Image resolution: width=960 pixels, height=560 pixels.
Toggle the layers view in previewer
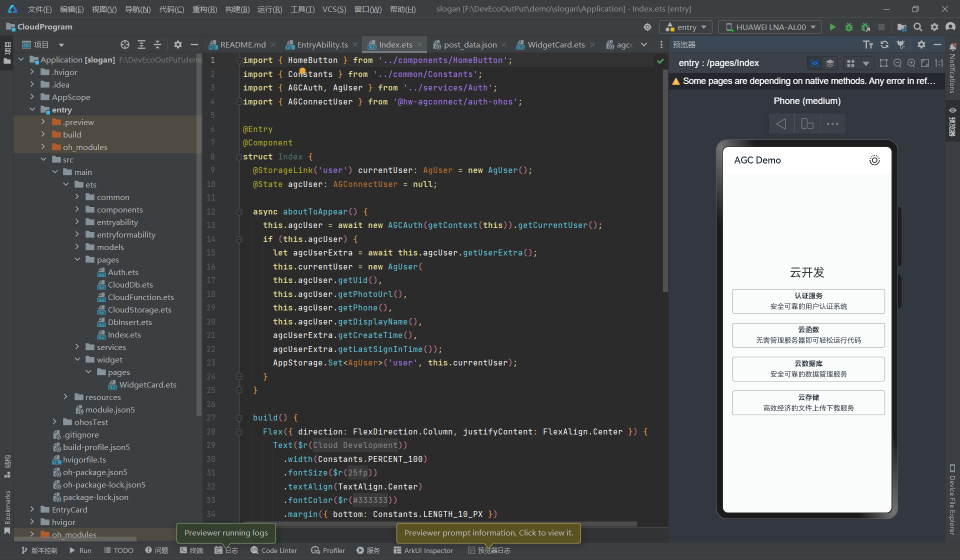(830, 63)
